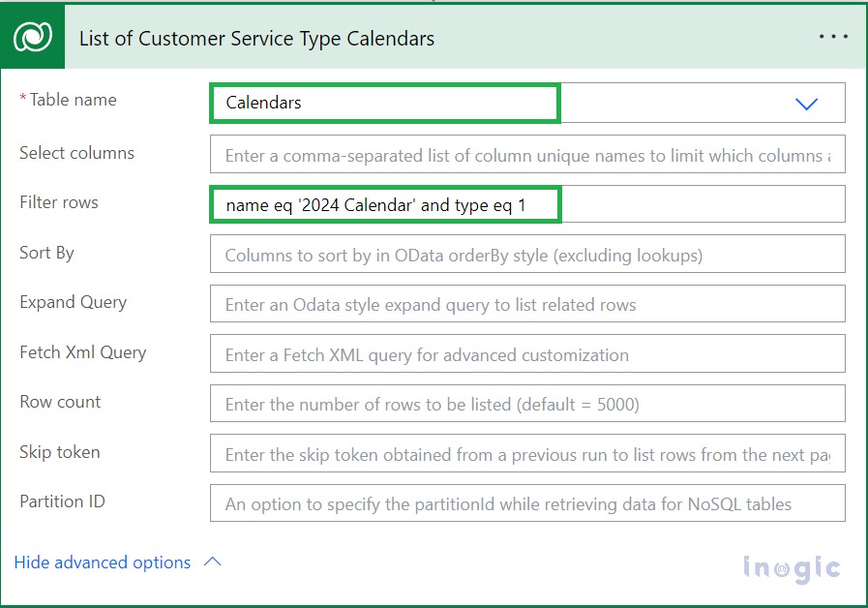This screenshot has width=868, height=608.
Task: Click the Hide advanced options link
Action: pyautogui.click(x=102, y=562)
